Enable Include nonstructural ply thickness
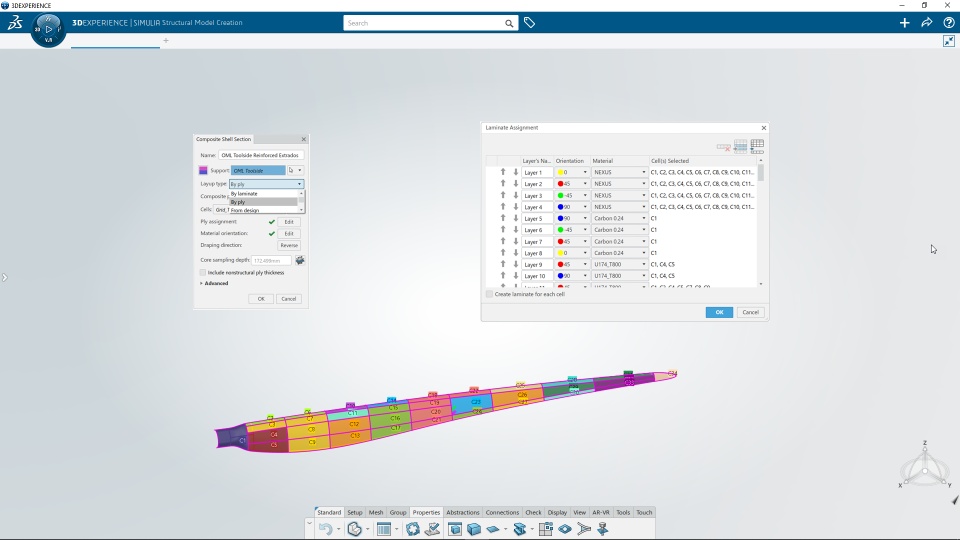960x540 pixels. [x=203, y=272]
